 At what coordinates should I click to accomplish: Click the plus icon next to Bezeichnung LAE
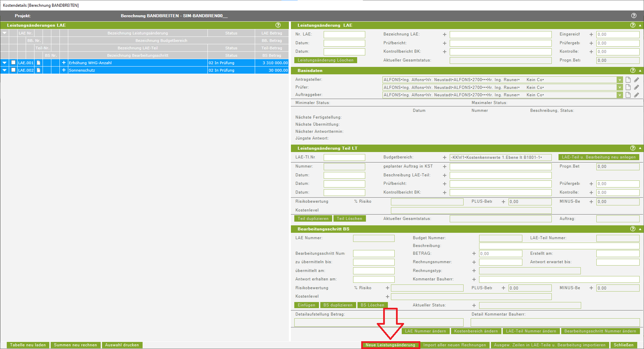444,34
